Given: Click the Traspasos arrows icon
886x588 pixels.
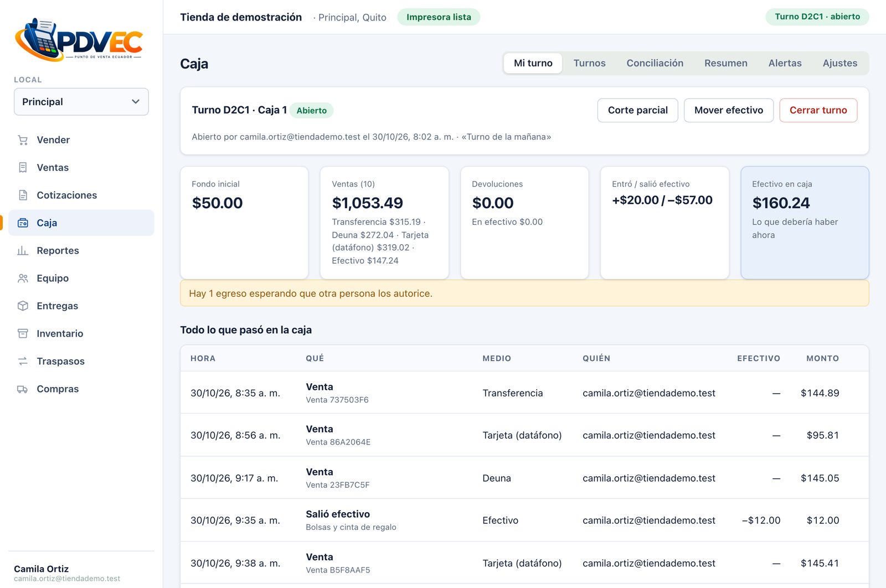Looking at the screenshot, I should (23, 362).
